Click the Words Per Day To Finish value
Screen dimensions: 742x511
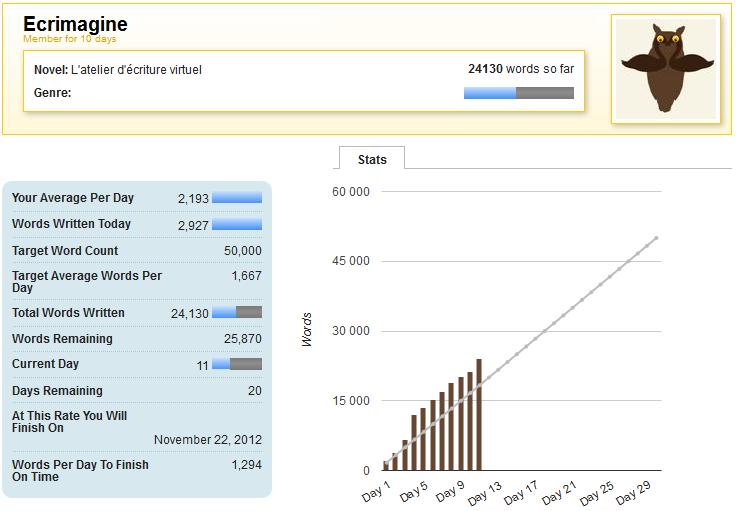[246, 465]
